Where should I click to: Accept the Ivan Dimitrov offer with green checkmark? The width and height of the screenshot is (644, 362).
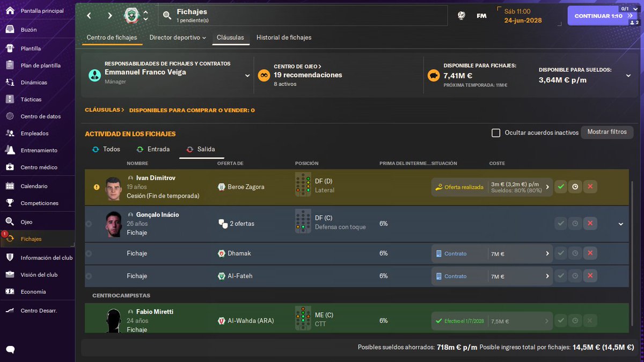point(561,187)
